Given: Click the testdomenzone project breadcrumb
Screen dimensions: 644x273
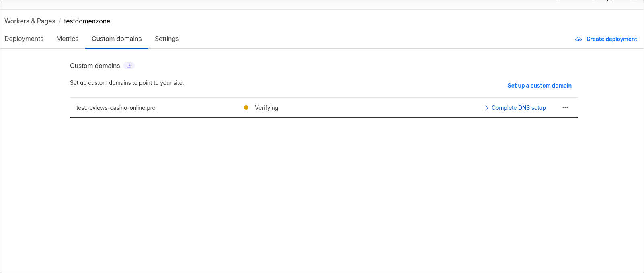Looking at the screenshot, I should tap(87, 21).
